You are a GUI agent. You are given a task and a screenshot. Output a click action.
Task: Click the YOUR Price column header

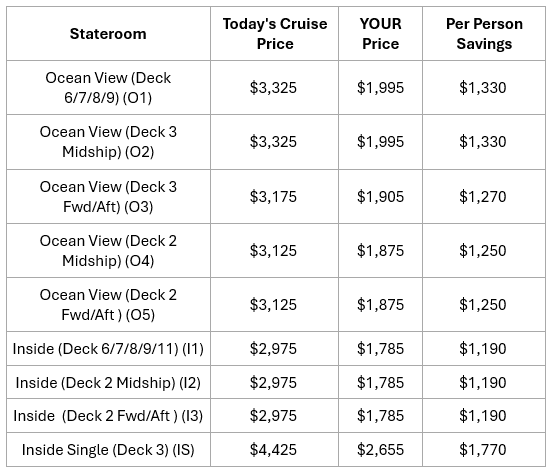coord(380,34)
